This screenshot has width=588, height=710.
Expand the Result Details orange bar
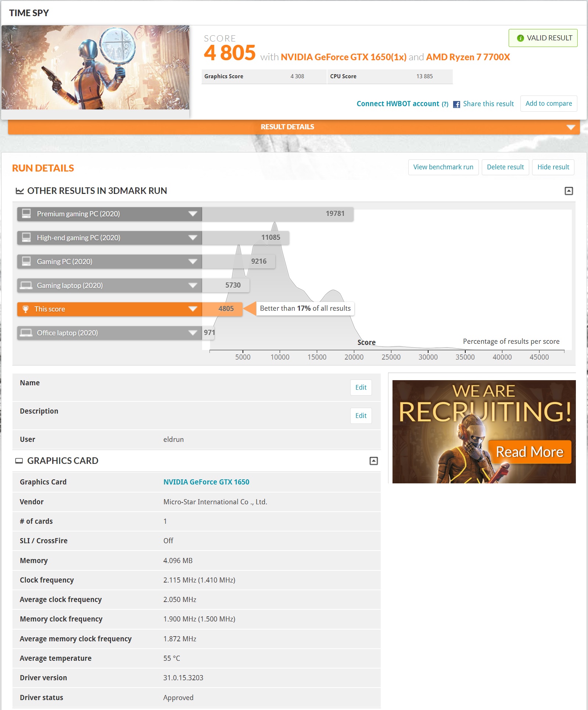570,127
